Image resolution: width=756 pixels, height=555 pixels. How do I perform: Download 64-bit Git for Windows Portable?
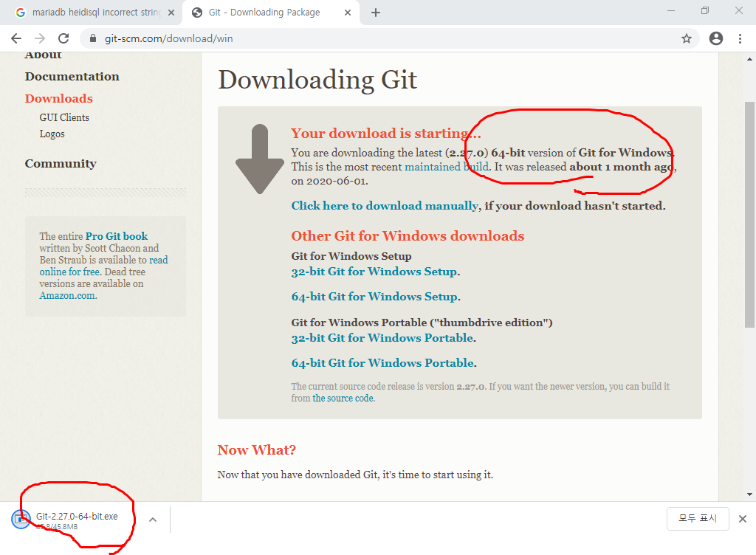click(383, 363)
